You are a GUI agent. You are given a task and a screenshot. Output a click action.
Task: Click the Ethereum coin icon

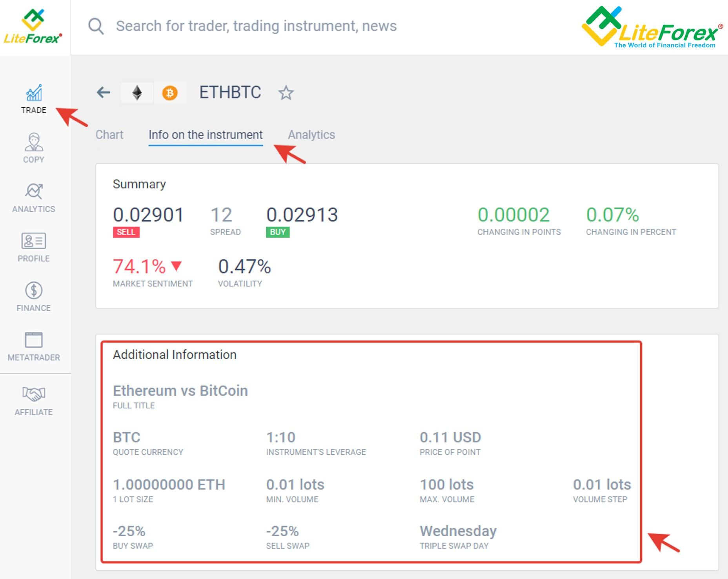pyautogui.click(x=137, y=93)
